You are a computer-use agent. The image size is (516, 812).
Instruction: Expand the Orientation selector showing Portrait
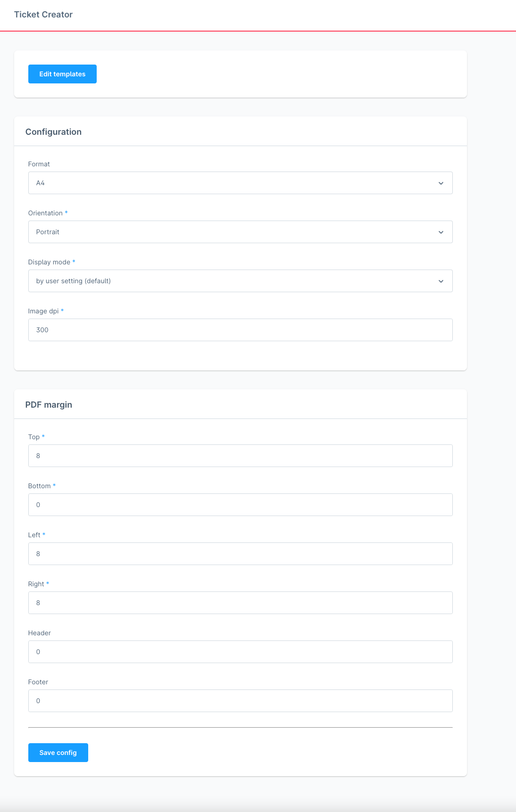(241, 232)
